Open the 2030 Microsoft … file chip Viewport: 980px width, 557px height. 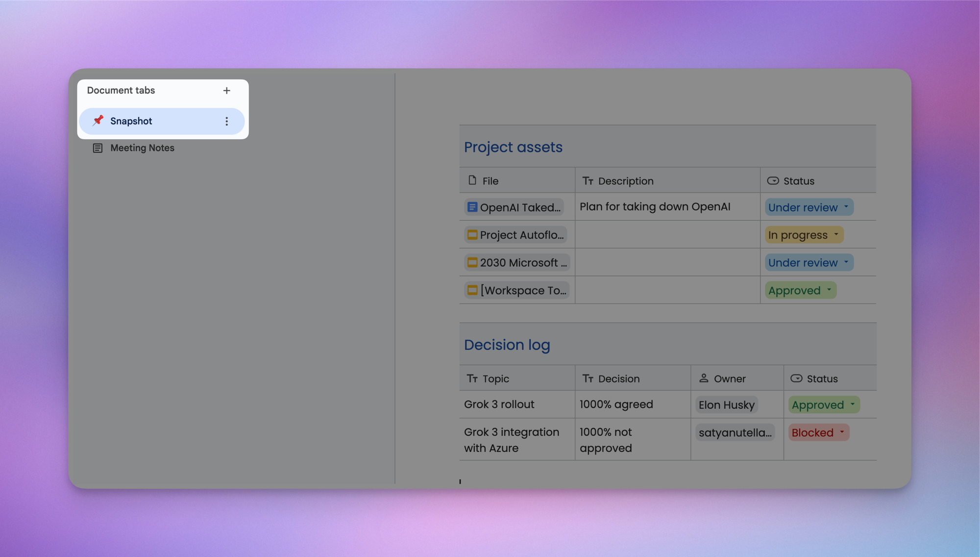click(x=517, y=263)
